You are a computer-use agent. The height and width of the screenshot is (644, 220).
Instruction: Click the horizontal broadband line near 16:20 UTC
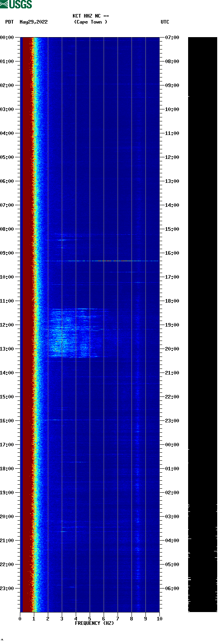click(100, 261)
